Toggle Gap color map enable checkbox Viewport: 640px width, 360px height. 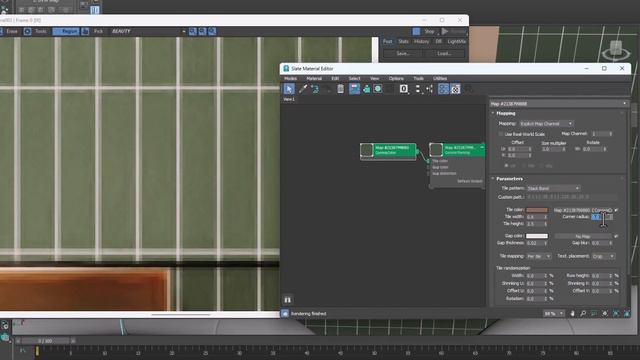[616, 236]
